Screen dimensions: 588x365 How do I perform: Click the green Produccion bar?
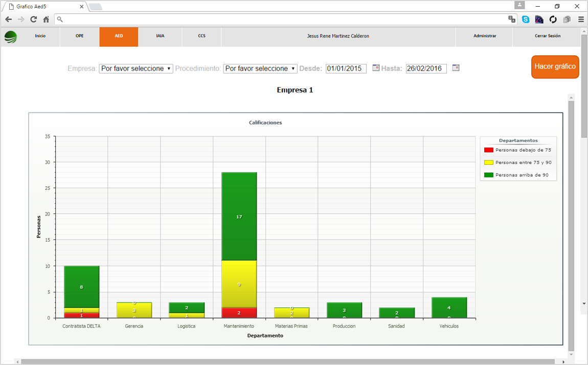pos(344,310)
